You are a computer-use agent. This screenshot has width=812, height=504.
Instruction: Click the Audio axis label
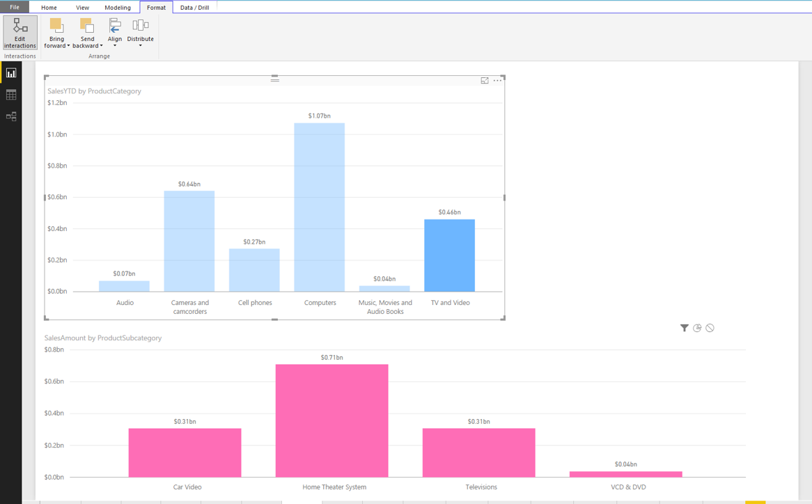(125, 303)
